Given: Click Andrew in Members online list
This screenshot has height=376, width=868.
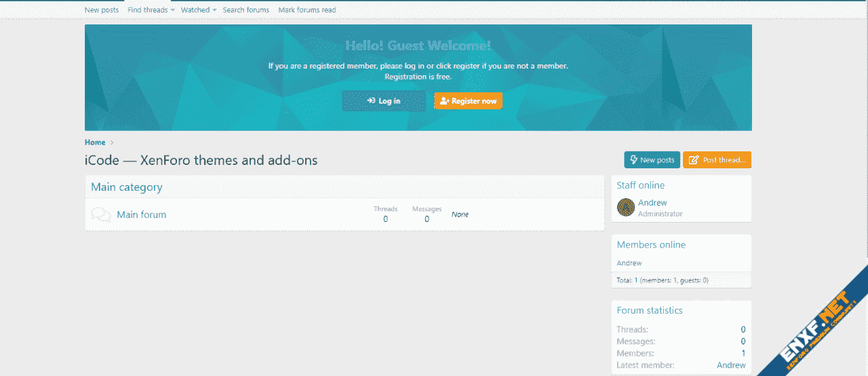Looking at the screenshot, I should 629,263.
